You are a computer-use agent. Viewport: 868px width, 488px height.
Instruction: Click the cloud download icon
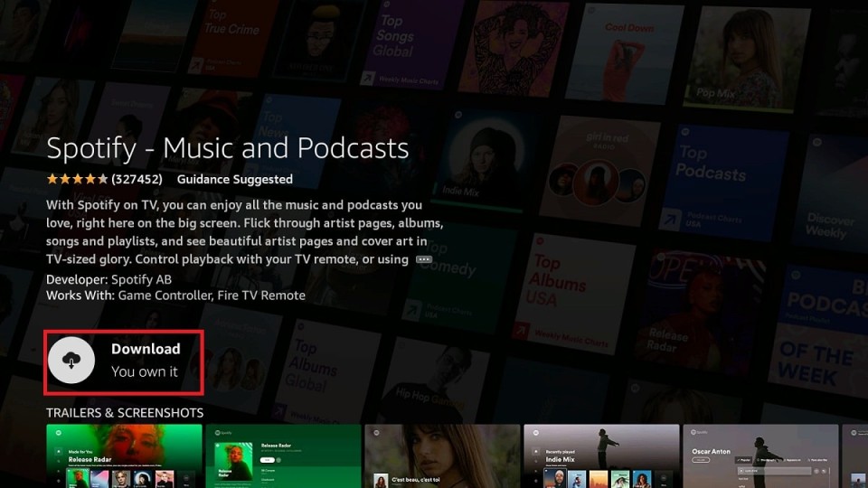71,361
